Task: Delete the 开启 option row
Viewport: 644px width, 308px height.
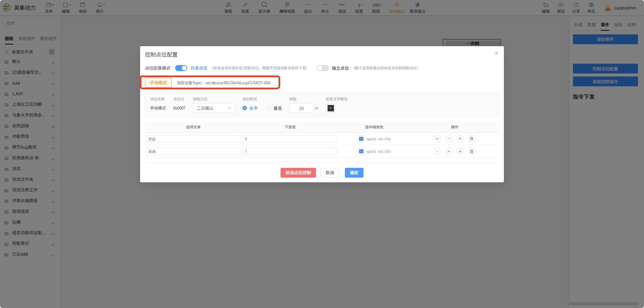Action: tap(472, 139)
